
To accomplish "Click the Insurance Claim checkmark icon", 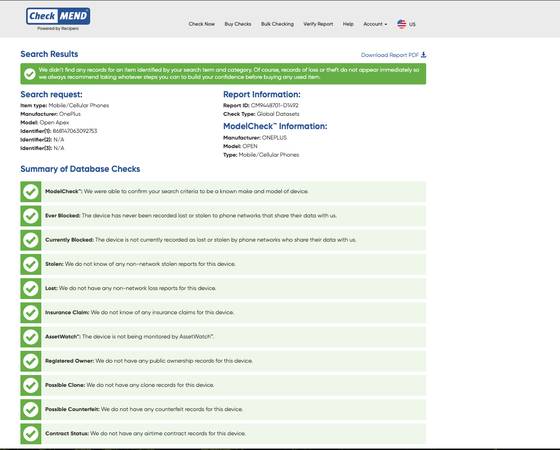I will pos(31,313).
